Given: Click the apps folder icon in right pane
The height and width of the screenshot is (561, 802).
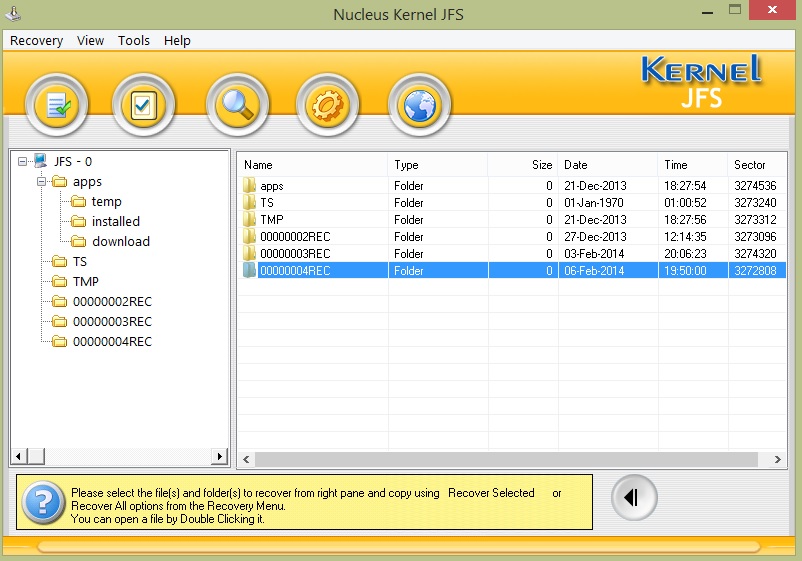Looking at the screenshot, I should pos(249,185).
